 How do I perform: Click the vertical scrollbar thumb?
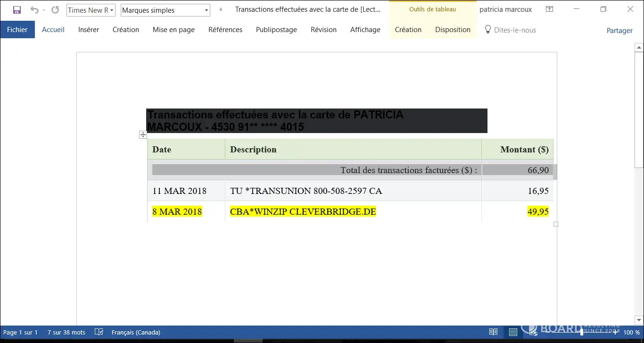(x=639, y=109)
